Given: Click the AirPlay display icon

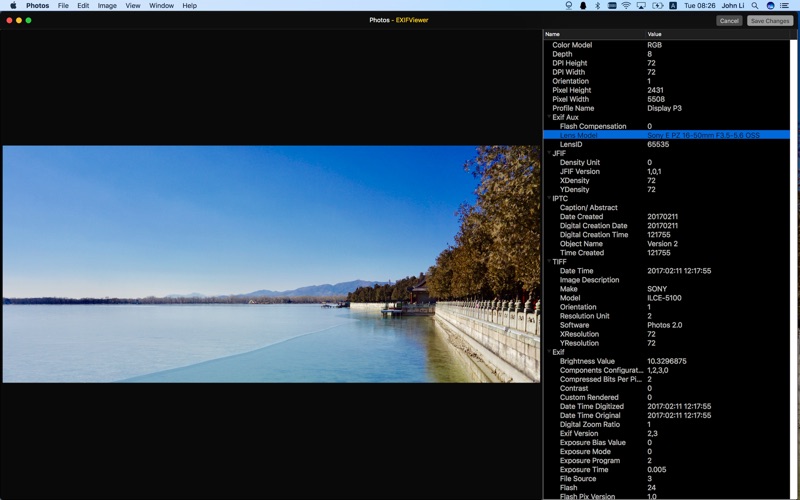Looking at the screenshot, I should (x=641, y=6).
